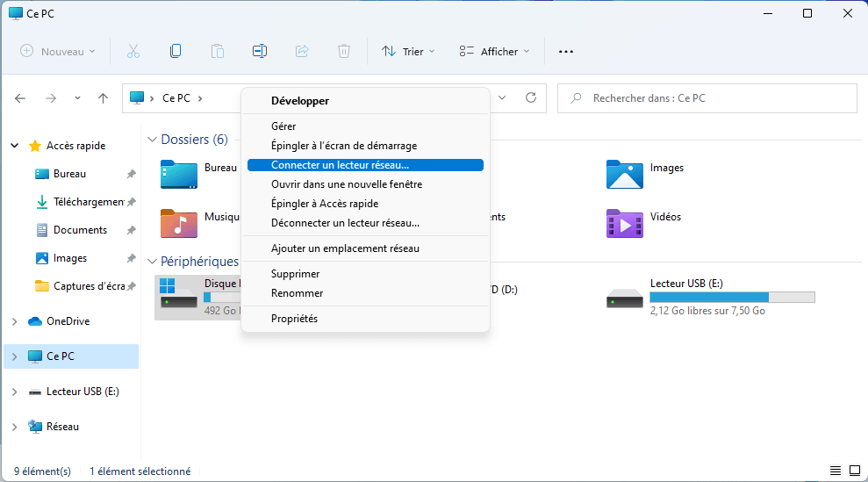Viewport: 868px width, 482px height.
Task: Open the Afficher view dropdown
Action: (495, 52)
